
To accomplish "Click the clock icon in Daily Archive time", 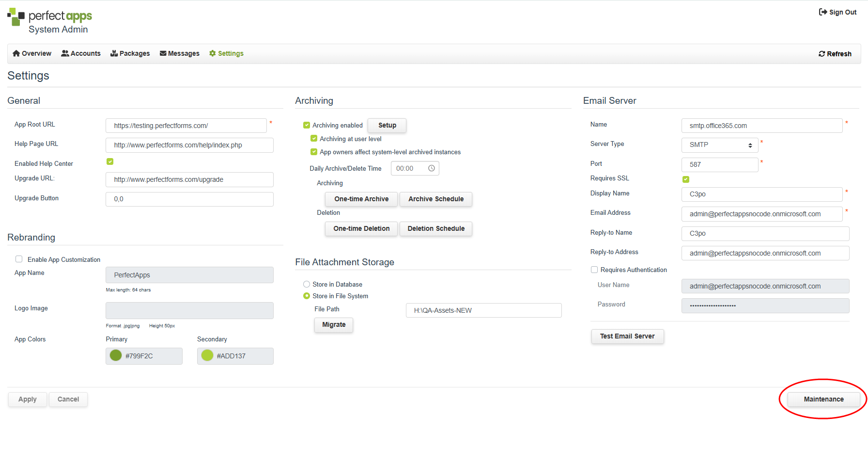I will [432, 168].
